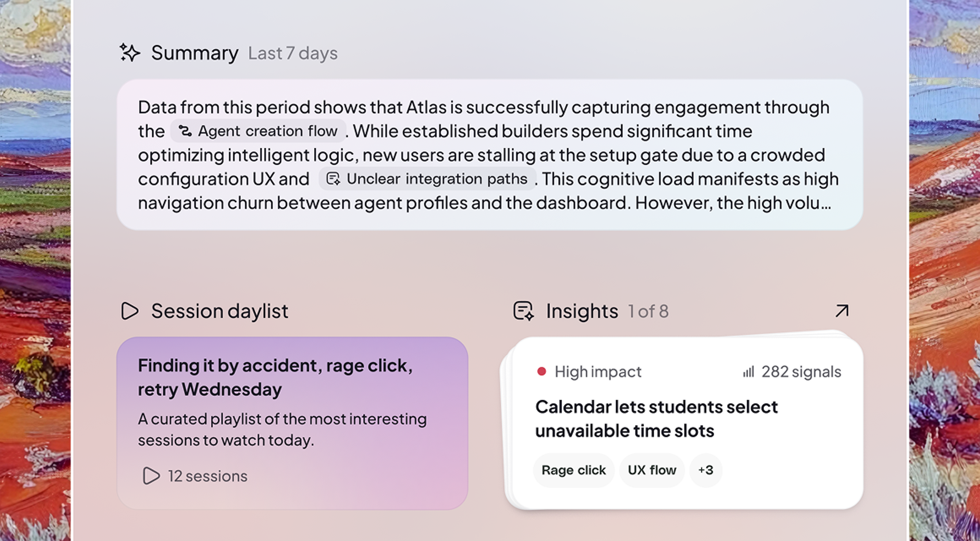This screenshot has width=980, height=541.
Task: Select the Rage click tag
Action: point(573,470)
